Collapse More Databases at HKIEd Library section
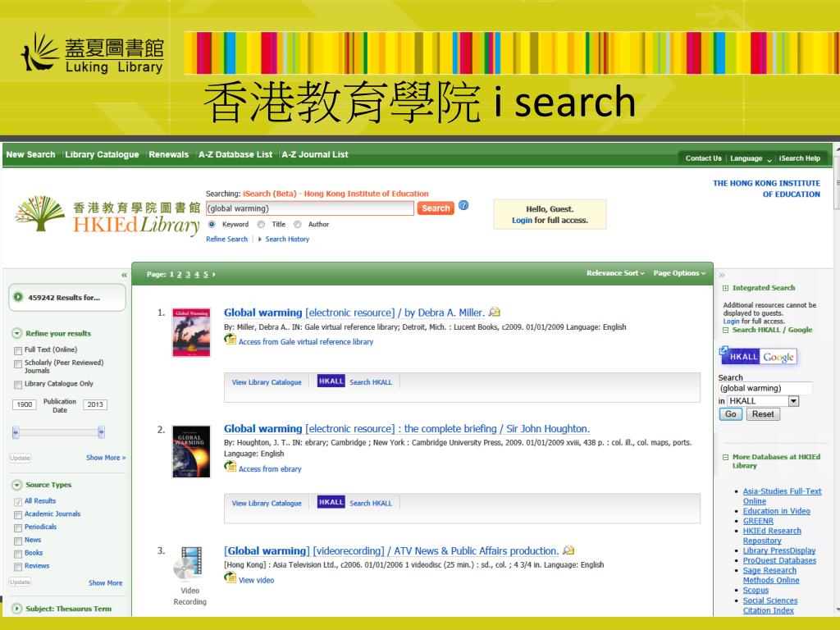The image size is (840, 630). [x=725, y=457]
